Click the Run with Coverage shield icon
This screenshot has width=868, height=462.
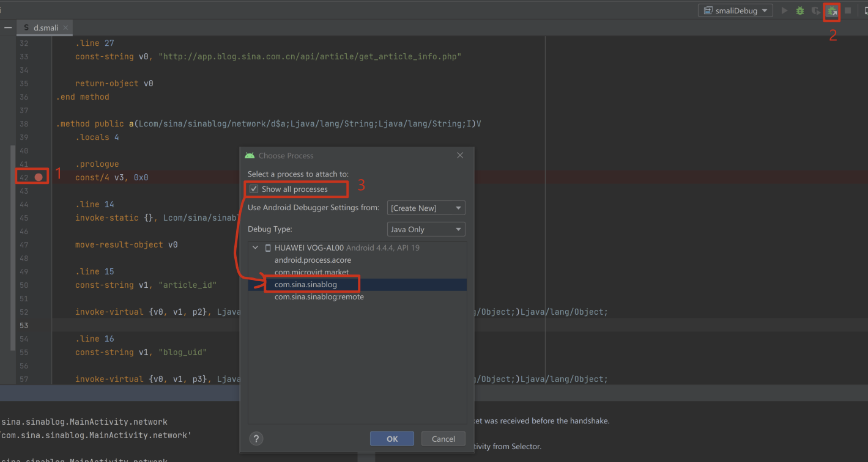click(815, 10)
